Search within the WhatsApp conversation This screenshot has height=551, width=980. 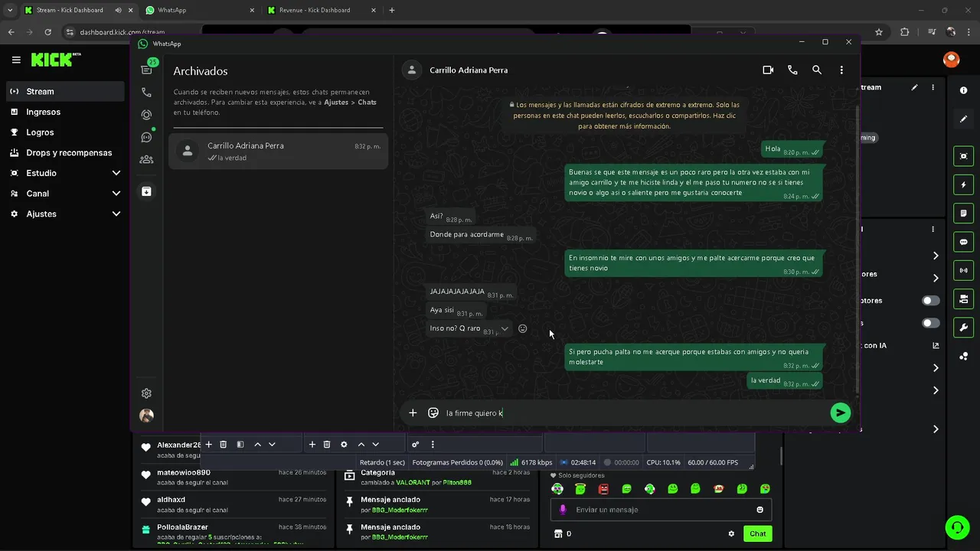[x=817, y=70]
